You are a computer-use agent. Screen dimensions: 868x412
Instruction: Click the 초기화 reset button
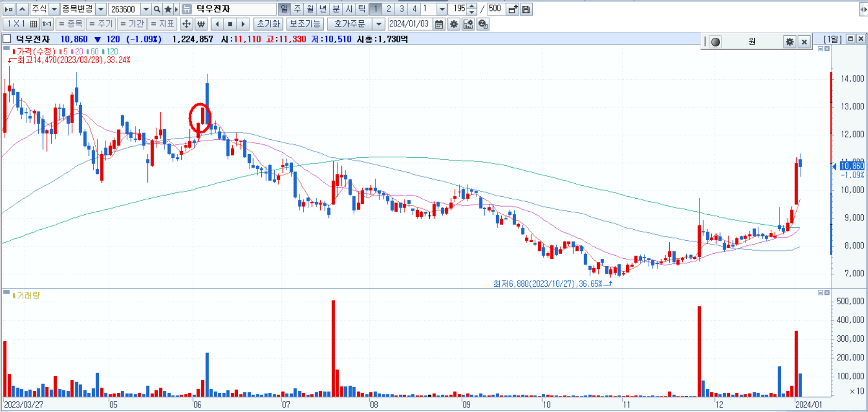tap(268, 24)
